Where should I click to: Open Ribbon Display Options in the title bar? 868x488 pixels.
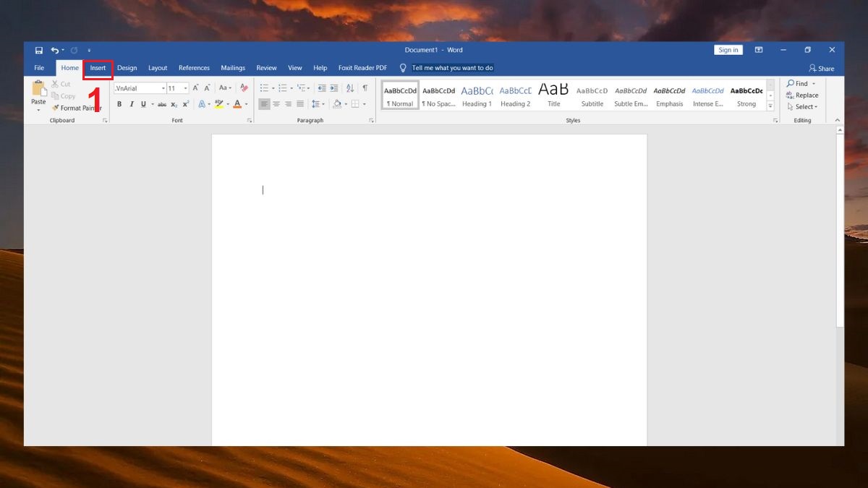click(x=759, y=50)
